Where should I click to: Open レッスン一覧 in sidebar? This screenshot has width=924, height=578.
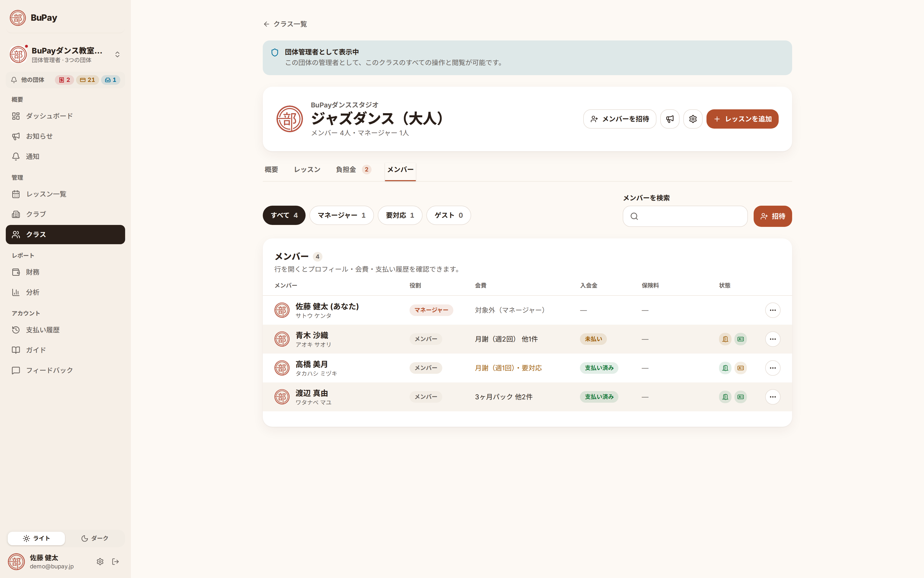point(65,194)
